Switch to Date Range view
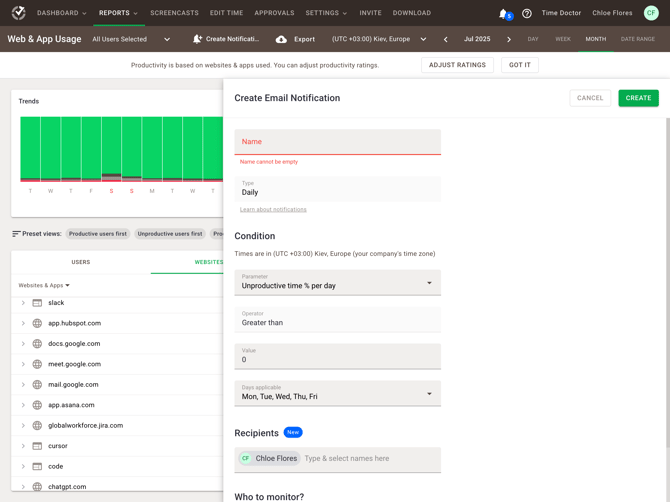 638,39
